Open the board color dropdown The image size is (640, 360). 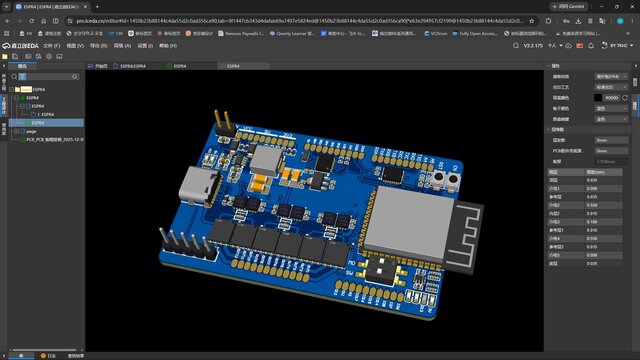click(611, 108)
